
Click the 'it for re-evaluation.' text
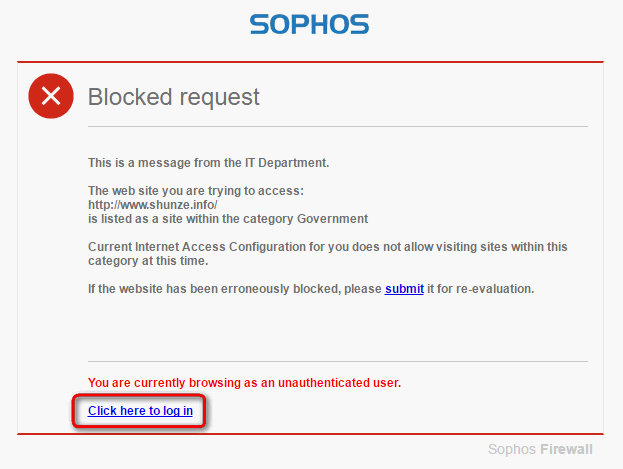480,289
